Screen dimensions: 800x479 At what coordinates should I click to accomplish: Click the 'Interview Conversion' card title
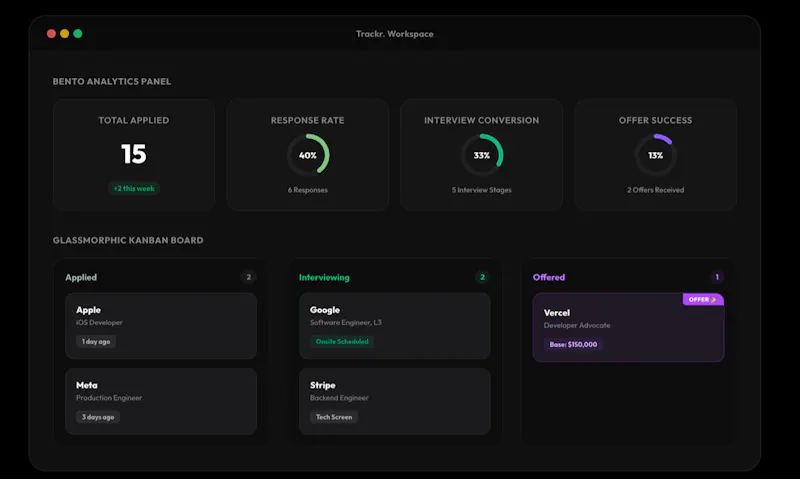point(482,120)
